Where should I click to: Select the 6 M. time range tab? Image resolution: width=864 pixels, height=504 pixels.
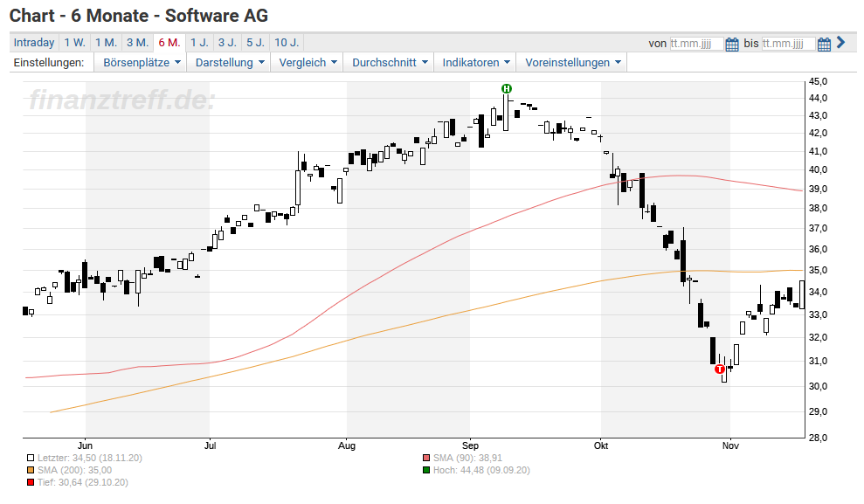tap(169, 43)
